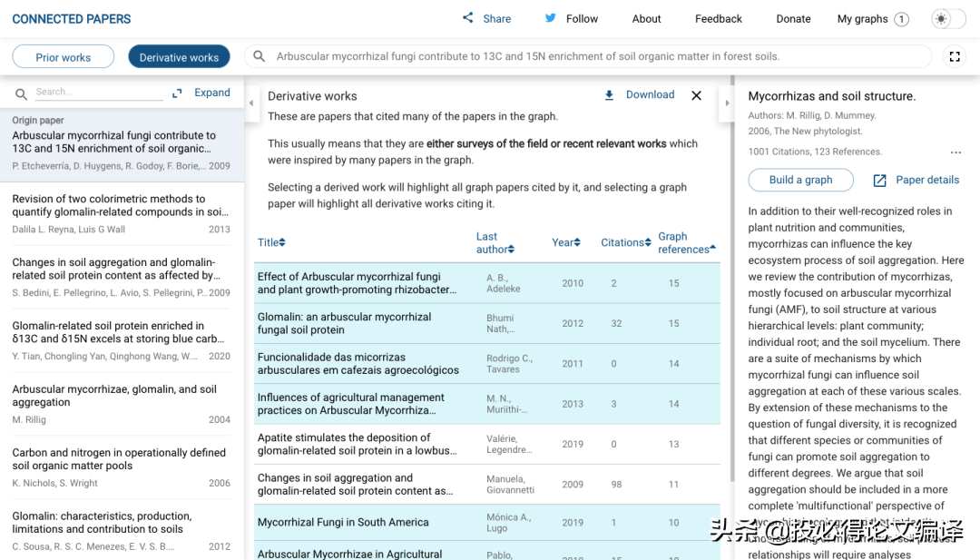
Task: Select 'Glomalin-related soil protein enriched' paper
Action: pos(121,340)
